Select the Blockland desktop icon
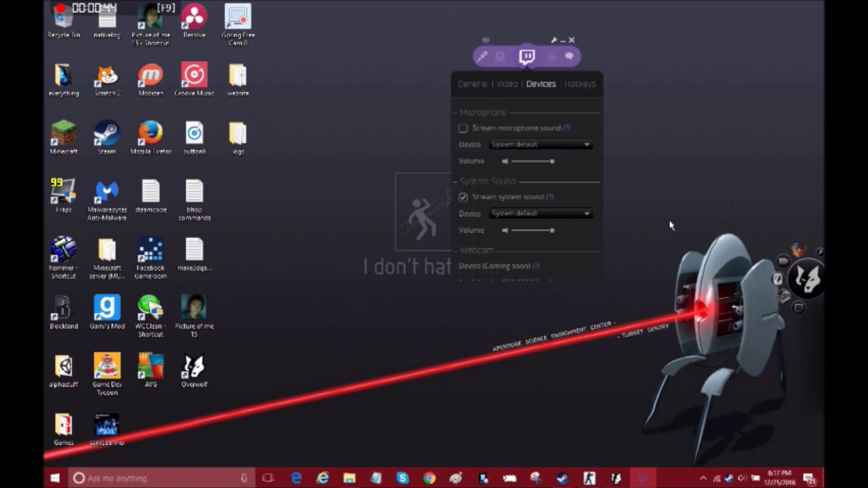 pos(64,312)
